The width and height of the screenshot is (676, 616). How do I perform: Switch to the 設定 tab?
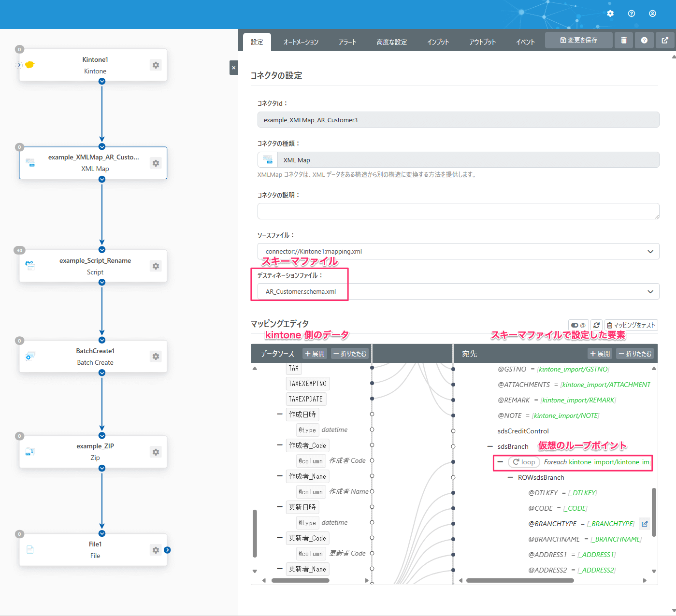click(257, 42)
